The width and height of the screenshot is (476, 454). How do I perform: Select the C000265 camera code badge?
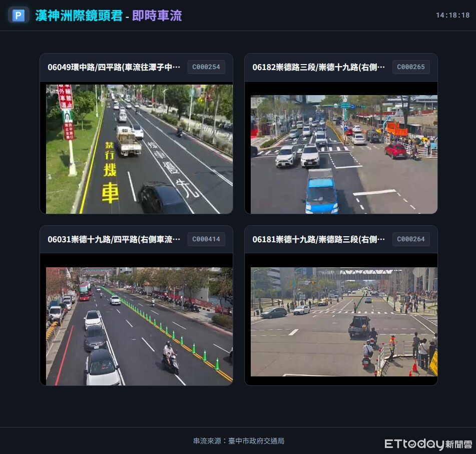click(411, 67)
